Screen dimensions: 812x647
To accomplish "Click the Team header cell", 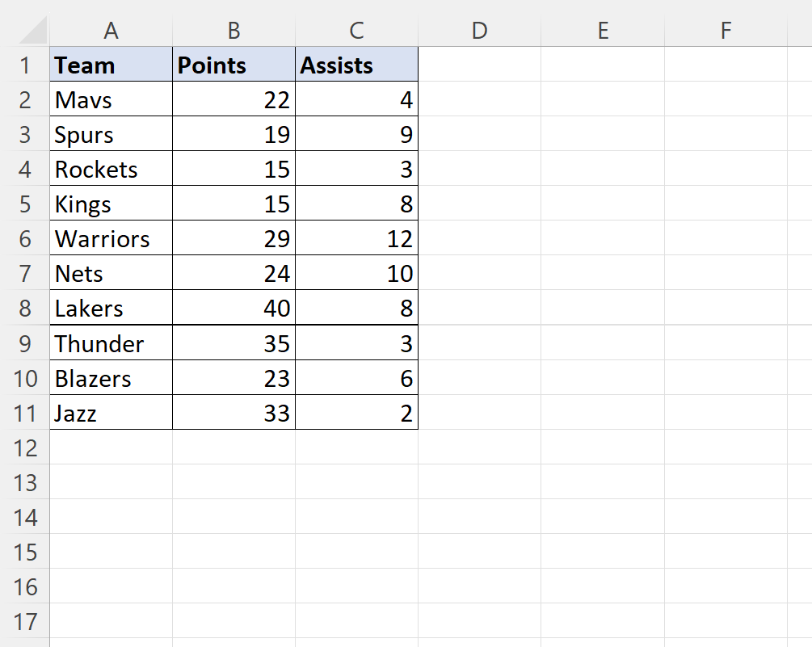I will pyautogui.click(x=111, y=65).
